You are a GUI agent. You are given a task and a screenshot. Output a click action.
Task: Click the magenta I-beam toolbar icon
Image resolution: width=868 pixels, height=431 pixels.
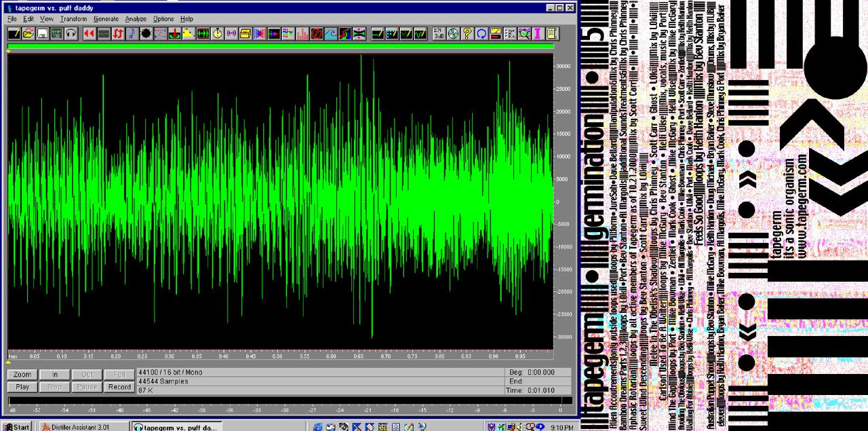[x=538, y=33]
